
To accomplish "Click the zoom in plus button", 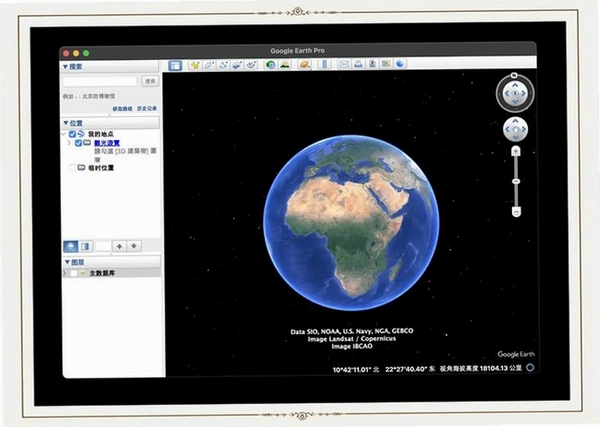I will pyautogui.click(x=516, y=152).
